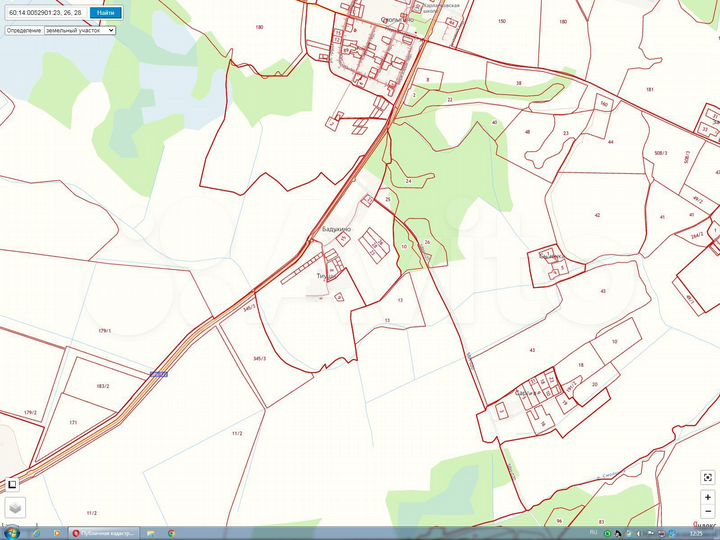Select parcel labeled 20
The image size is (720, 540).
595,384
